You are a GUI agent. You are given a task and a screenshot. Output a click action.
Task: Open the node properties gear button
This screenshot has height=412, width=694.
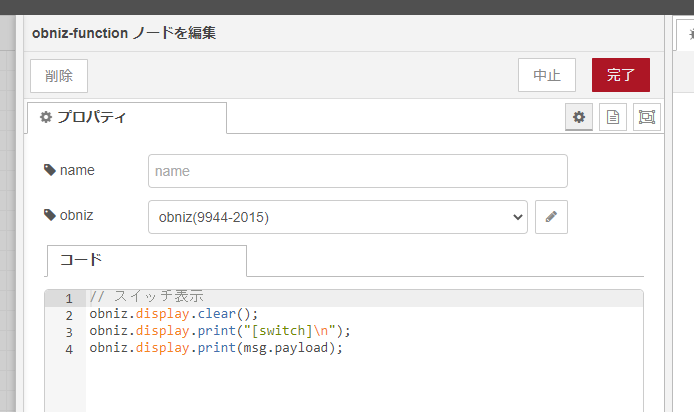pyautogui.click(x=578, y=117)
